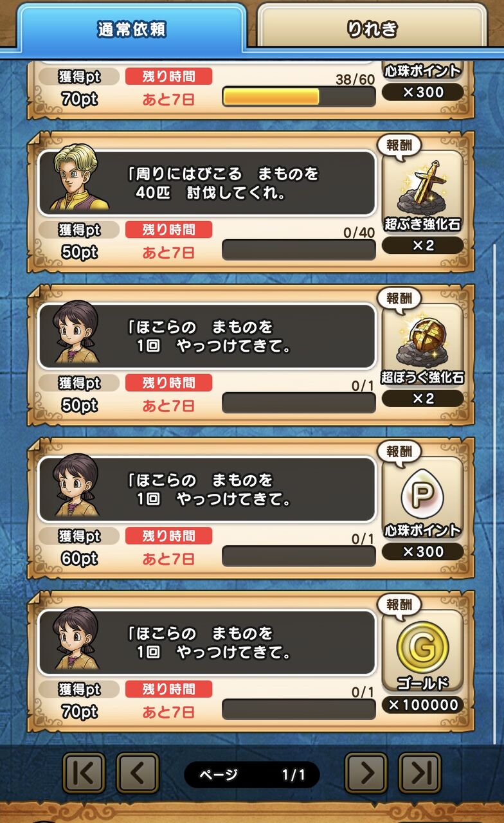Click the 38/60 yellow progress bar

(299, 96)
